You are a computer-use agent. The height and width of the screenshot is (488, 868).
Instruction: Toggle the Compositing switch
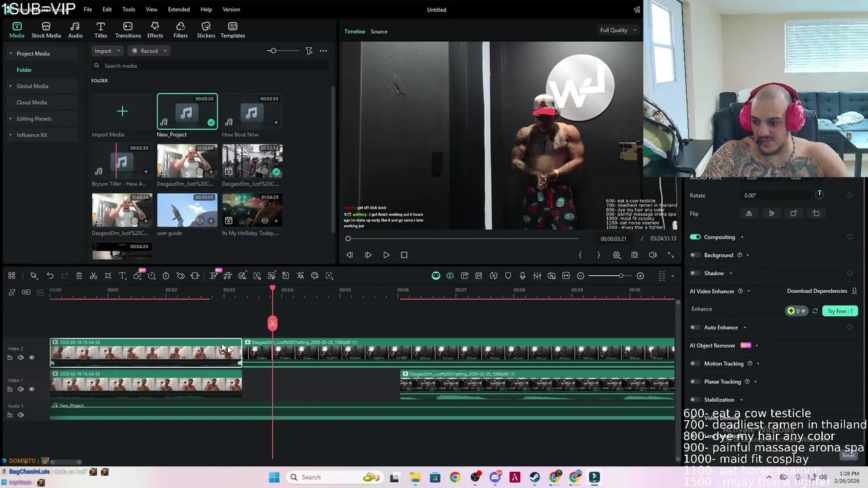coord(695,237)
